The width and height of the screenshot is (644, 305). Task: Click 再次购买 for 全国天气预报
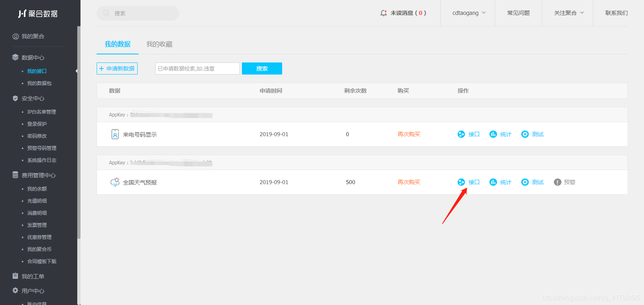click(409, 182)
